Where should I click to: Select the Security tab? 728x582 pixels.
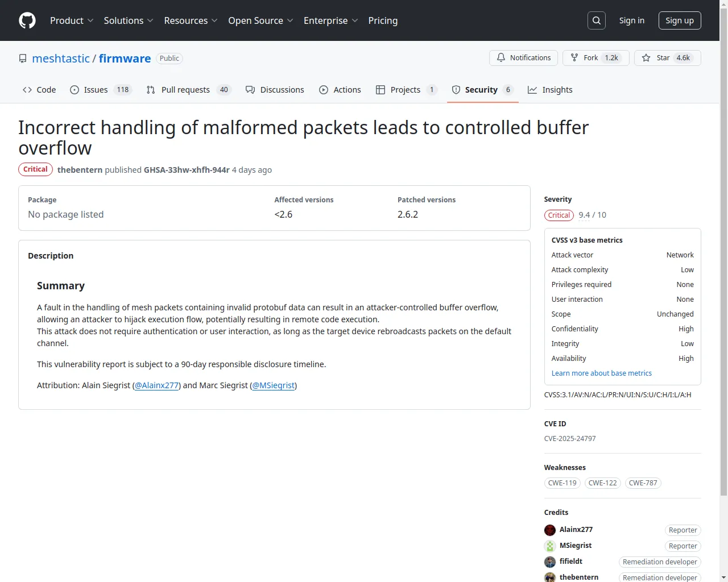click(482, 90)
